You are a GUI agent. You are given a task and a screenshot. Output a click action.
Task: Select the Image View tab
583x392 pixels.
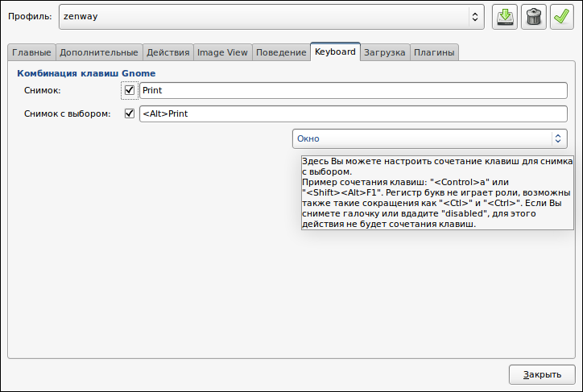222,52
